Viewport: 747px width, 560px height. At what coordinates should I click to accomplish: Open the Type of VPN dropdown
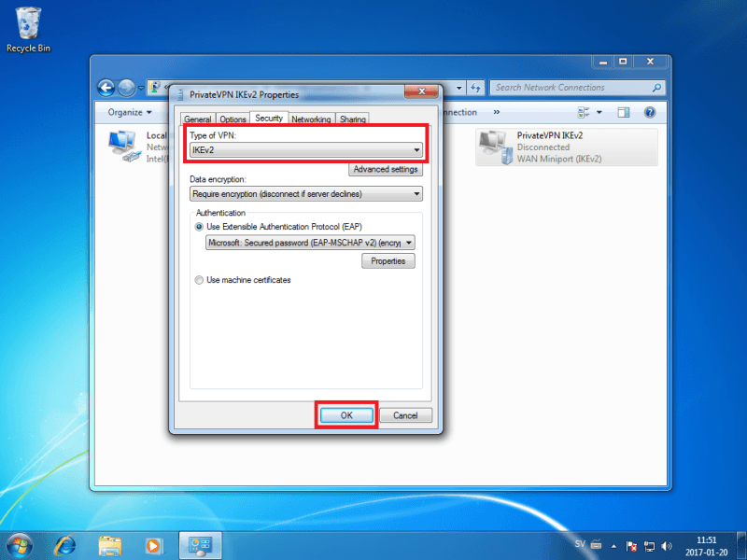point(306,150)
